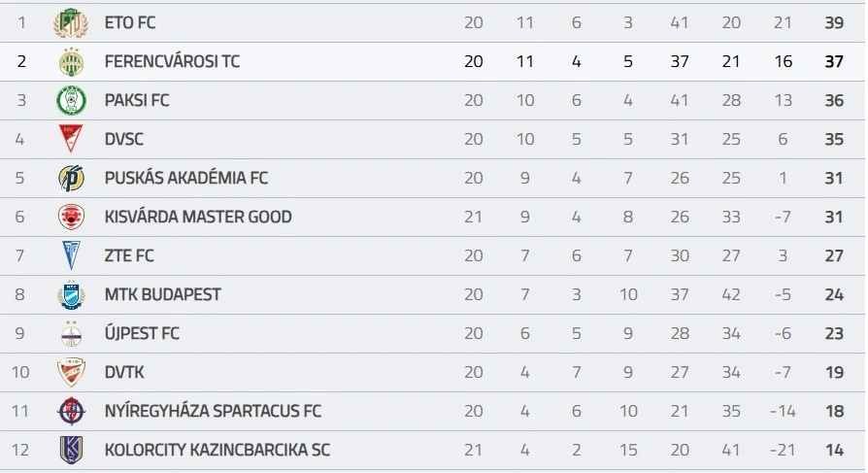The width and height of the screenshot is (868, 473).
Task: Select the MTK BUDAPEST team name
Action: click(162, 294)
